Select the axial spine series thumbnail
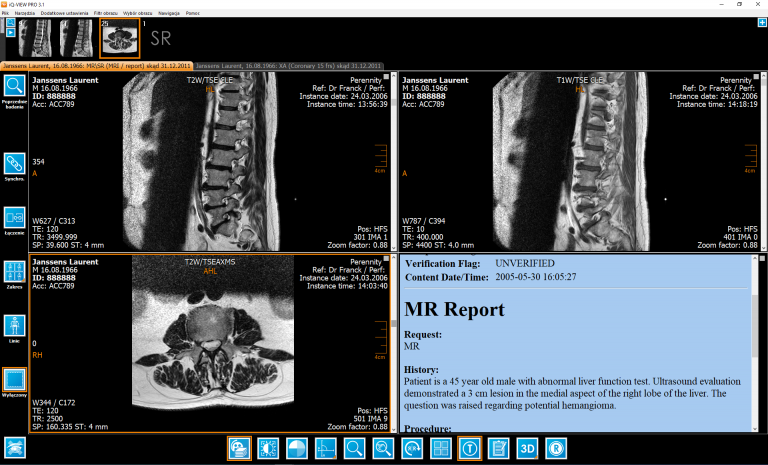This screenshot has height=465, width=768. [119, 38]
